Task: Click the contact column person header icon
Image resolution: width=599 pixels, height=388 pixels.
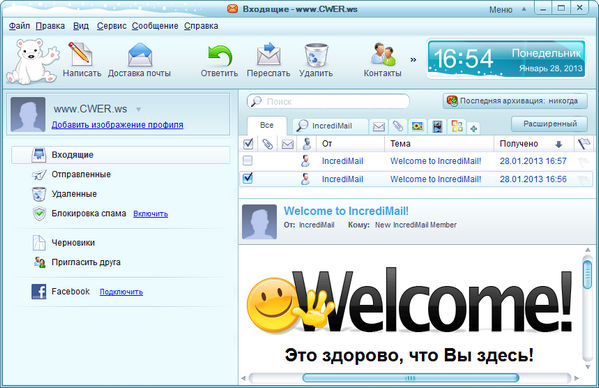Action: click(x=307, y=144)
